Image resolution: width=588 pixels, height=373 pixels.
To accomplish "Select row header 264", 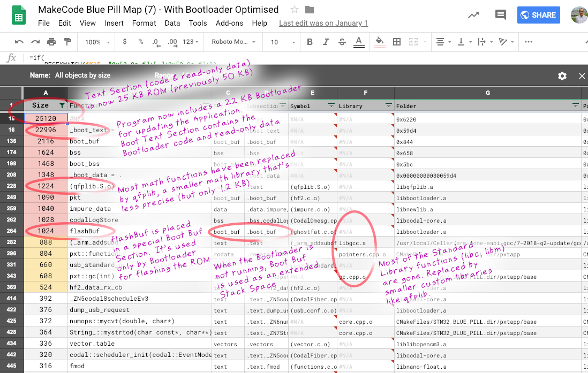I will pos(12,231).
